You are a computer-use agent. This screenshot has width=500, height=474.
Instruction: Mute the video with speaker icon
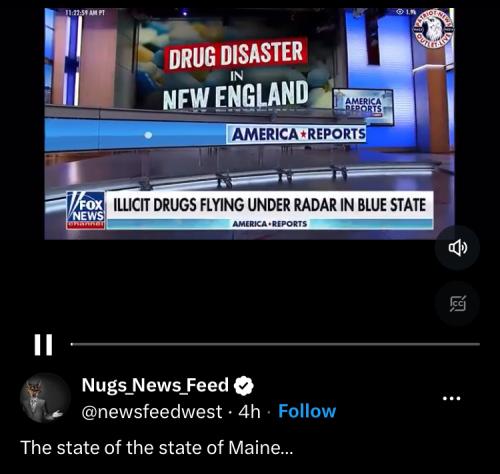tap(457, 248)
